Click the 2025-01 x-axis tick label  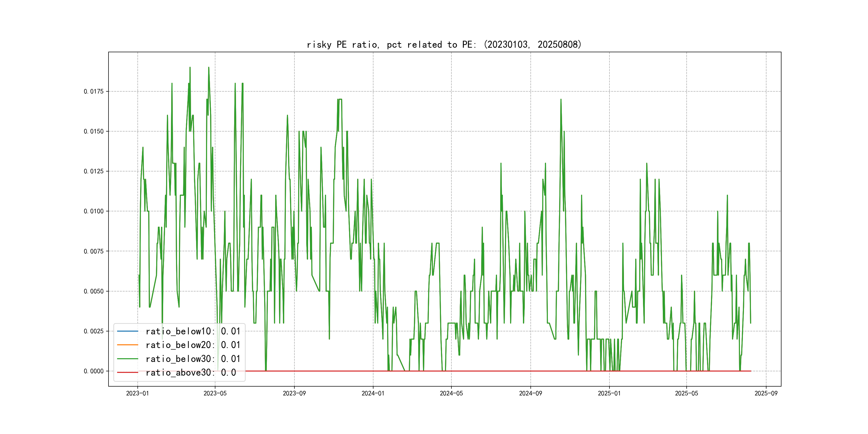point(609,393)
